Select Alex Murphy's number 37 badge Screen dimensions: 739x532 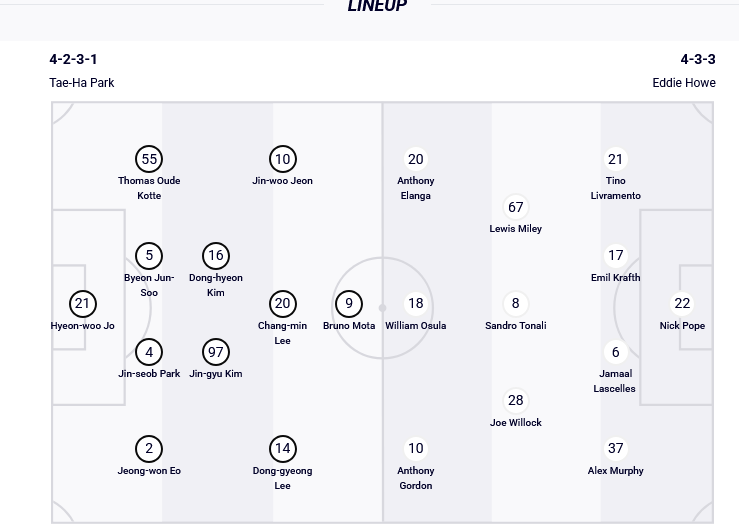615,448
